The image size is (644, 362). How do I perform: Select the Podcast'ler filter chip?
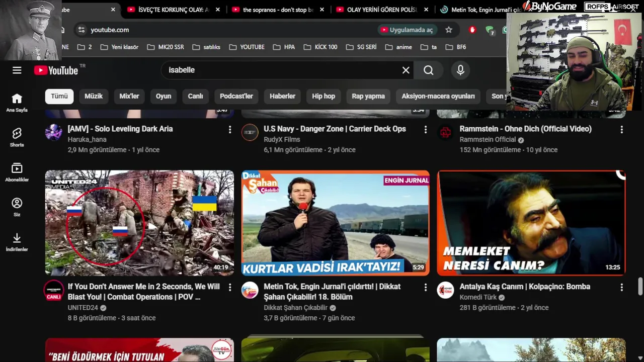point(236,96)
